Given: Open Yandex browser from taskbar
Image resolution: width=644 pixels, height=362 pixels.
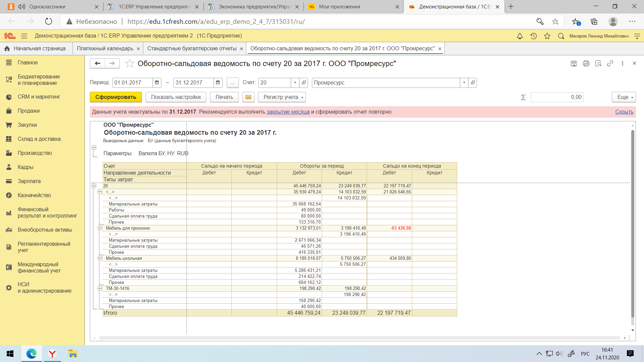Looking at the screenshot, I should click(x=52, y=354).
